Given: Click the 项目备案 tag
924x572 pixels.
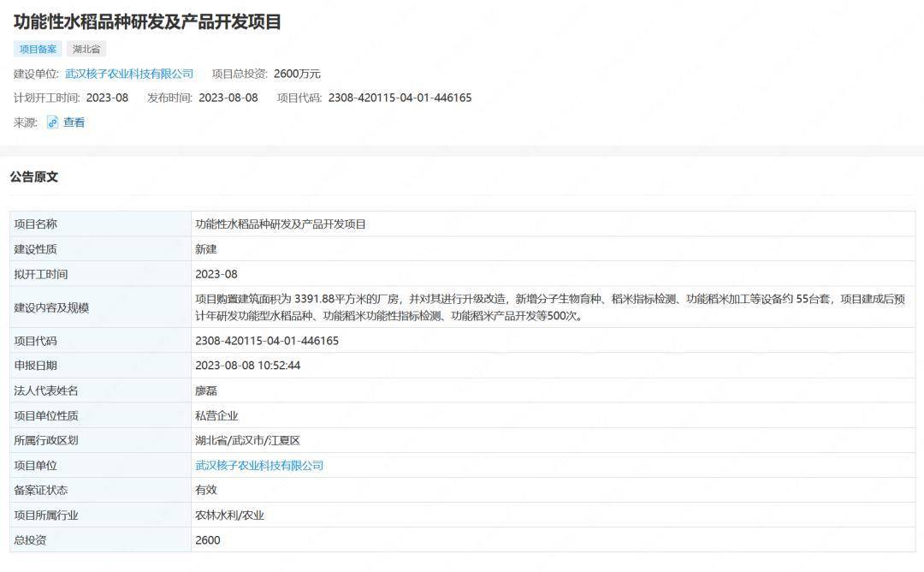Looking at the screenshot, I should [38, 50].
